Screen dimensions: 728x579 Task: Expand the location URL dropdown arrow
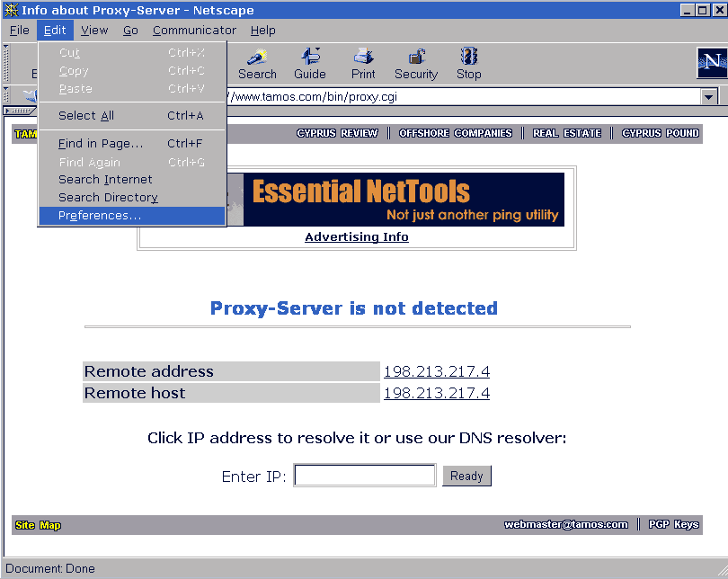(x=708, y=97)
